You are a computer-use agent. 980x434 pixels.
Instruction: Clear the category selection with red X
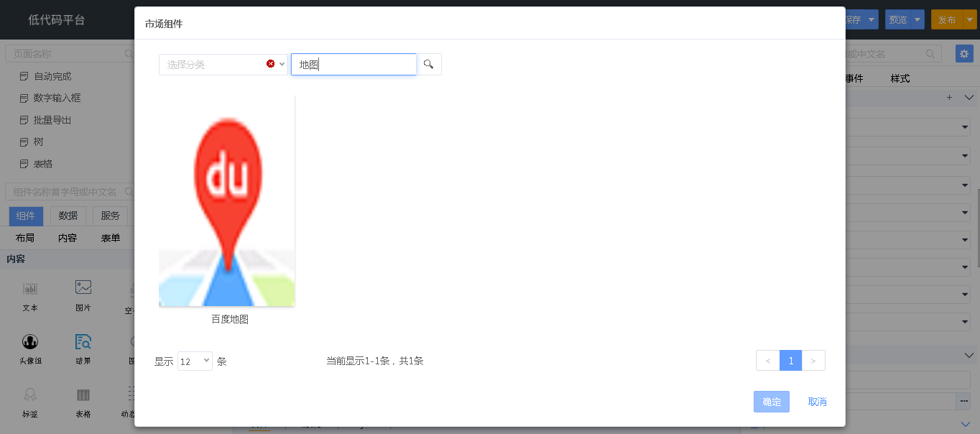pos(271,64)
